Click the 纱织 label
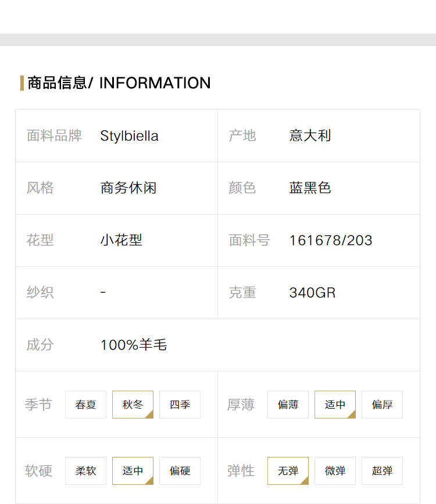The width and height of the screenshot is (436, 504). pos(40,292)
